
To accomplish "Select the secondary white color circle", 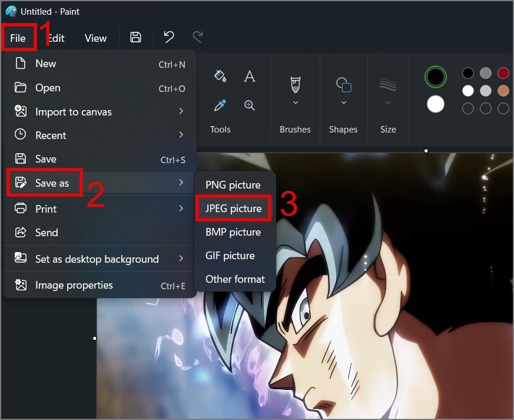I will [435, 104].
